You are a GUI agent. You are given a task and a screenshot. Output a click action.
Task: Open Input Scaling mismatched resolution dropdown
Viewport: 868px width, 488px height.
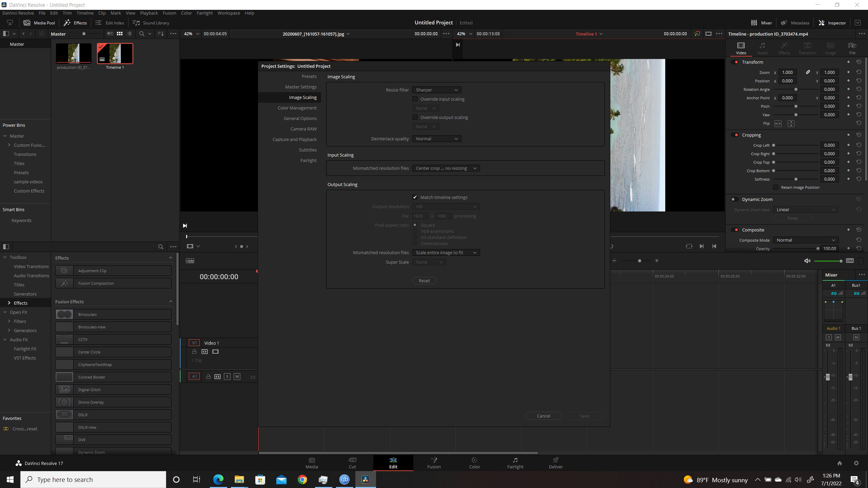point(446,168)
